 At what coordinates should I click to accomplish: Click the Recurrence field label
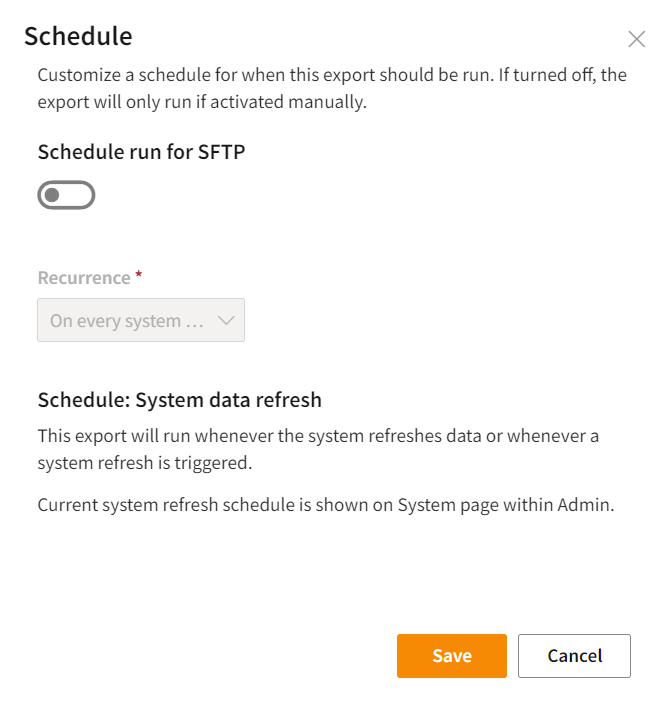pyautogui.click(x=84, y=278)
